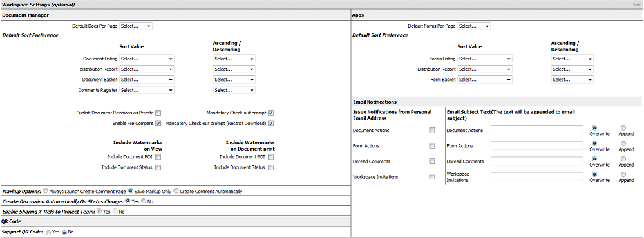Select Yes for Support QR Code
The image size is (644, 238).
pyautogui.click(x=48, y=233)
